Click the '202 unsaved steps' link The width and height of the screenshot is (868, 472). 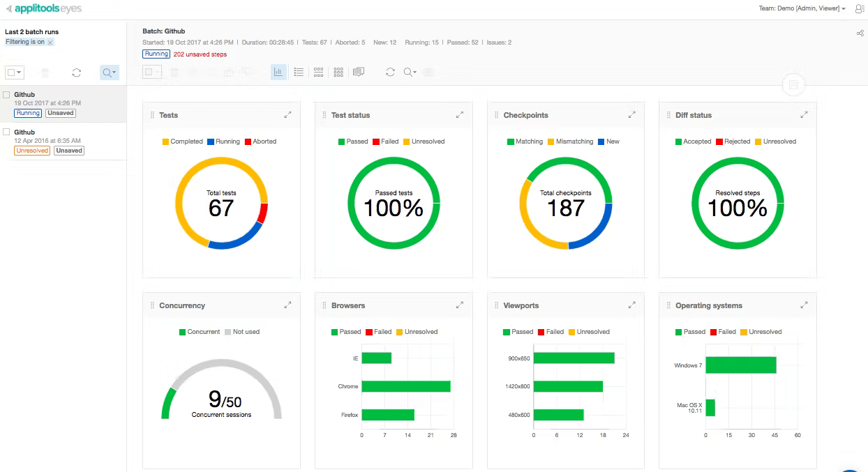pyautogui.click(x=200, y=54)
